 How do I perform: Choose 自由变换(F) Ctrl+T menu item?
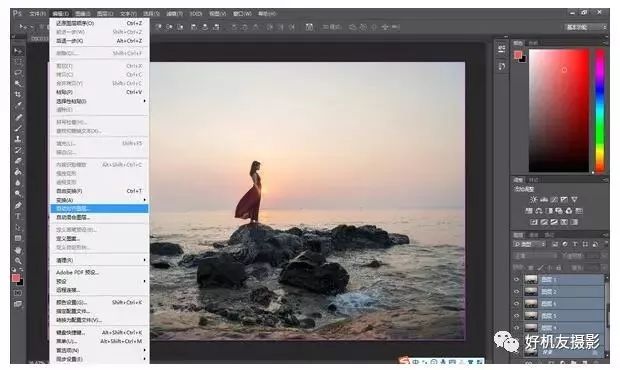(x=99, y=191)
